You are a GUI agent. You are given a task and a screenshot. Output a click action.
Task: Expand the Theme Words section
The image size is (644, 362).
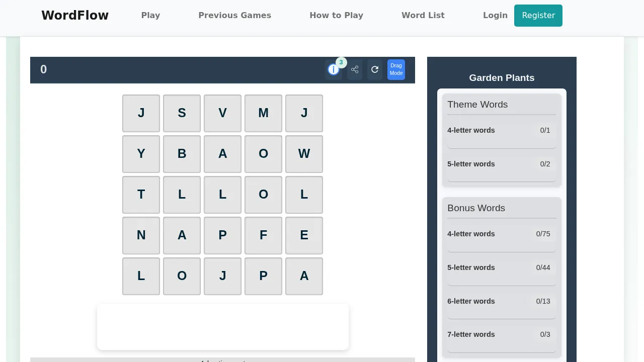click(x=477, y=105)
